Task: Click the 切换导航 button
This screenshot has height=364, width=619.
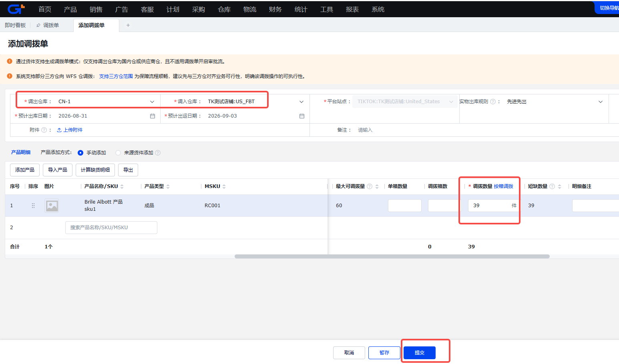Action: 608,8
